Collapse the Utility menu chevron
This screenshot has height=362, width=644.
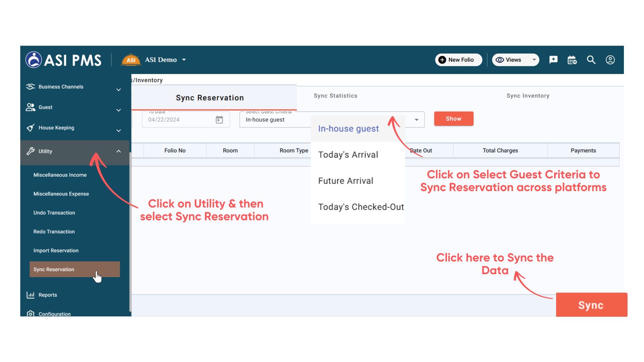[118, 152]
